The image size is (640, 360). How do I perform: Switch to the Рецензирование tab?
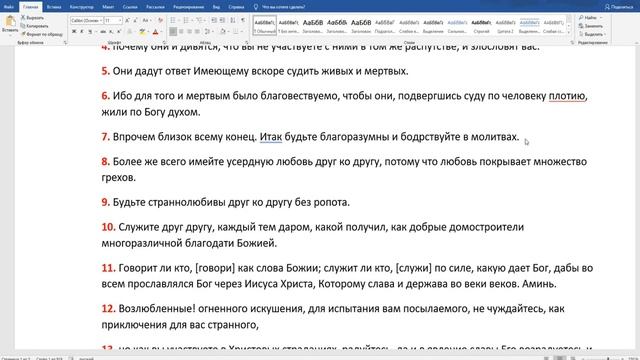click(188, 7)
